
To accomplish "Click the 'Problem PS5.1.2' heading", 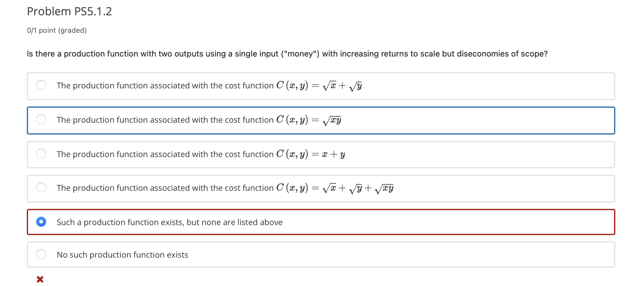I will click(x=70, y=11).
